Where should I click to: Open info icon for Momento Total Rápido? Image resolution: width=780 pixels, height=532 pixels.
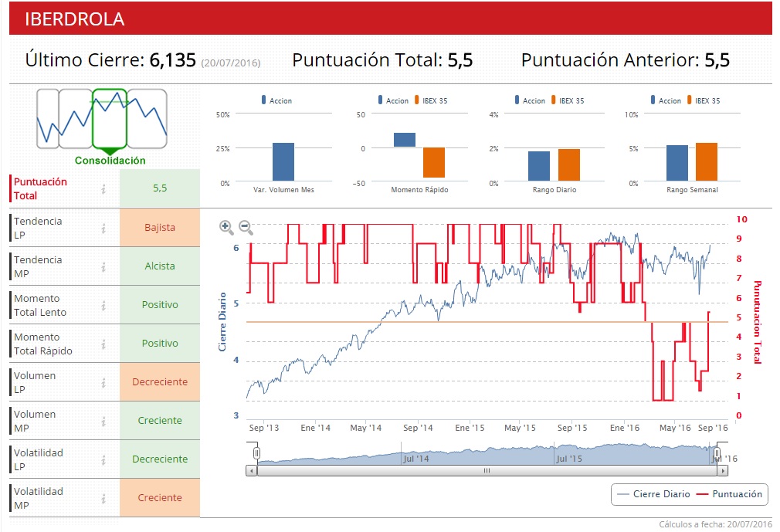click(x=103, y=344)
